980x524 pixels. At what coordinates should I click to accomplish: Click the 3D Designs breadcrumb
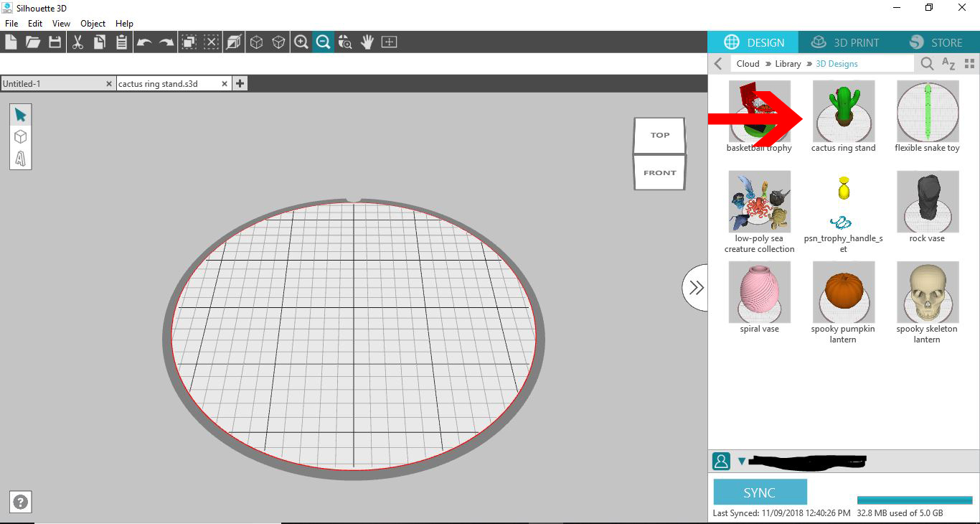pyautogui.click(x=837, y=64)
